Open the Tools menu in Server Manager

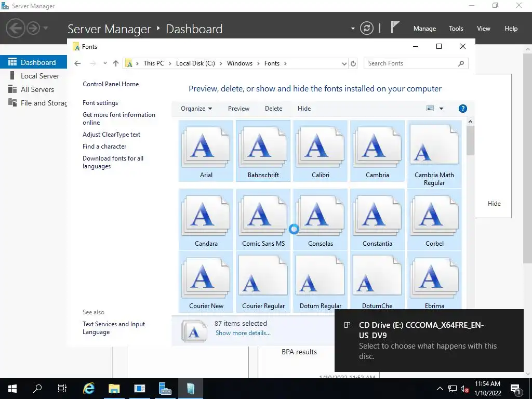[x=456, y=29]
